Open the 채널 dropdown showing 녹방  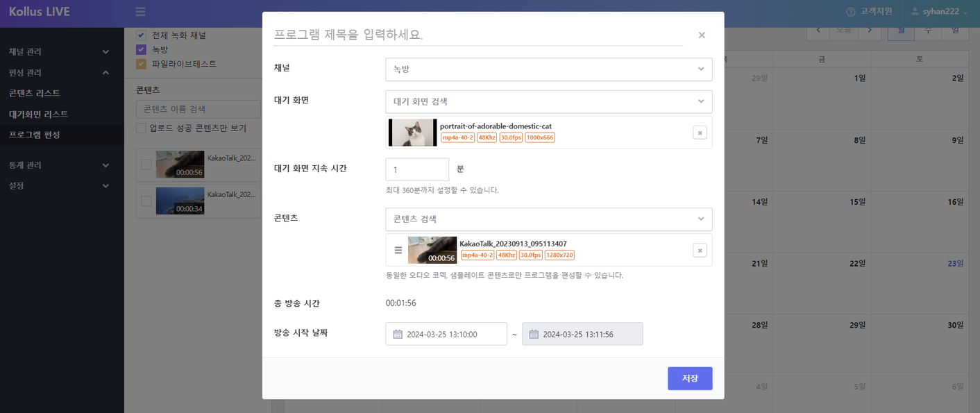(548, 69)
